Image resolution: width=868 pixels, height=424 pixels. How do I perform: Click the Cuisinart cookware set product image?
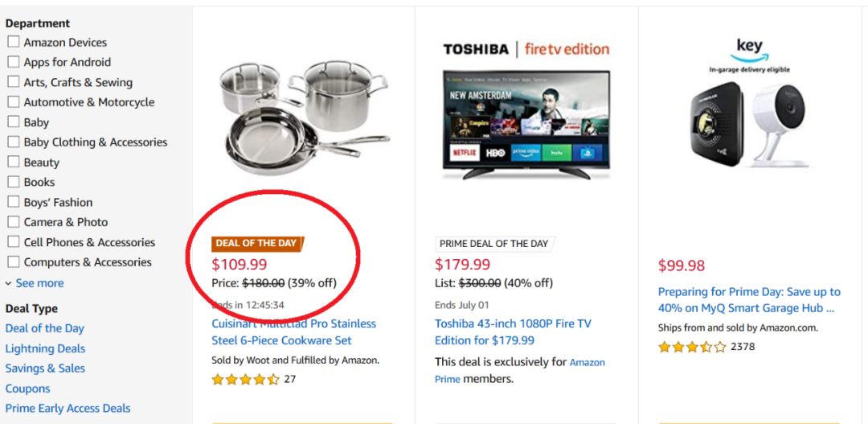(293, 117)
